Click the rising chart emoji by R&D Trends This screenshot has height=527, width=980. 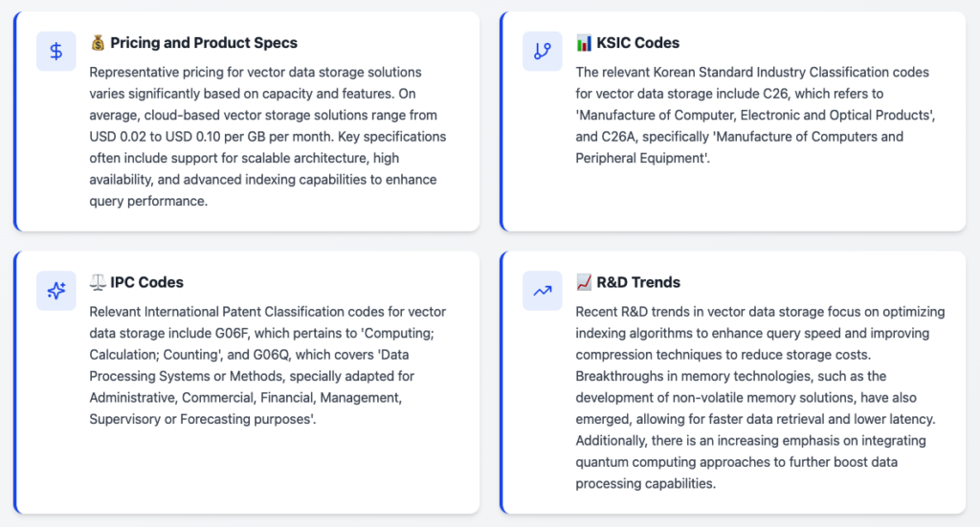(584, 282)
